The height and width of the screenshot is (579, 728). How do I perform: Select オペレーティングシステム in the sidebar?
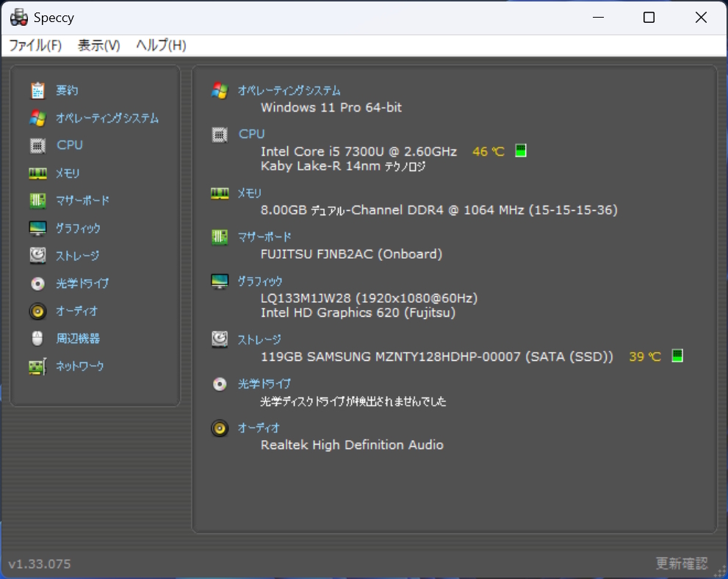[107, 118]
